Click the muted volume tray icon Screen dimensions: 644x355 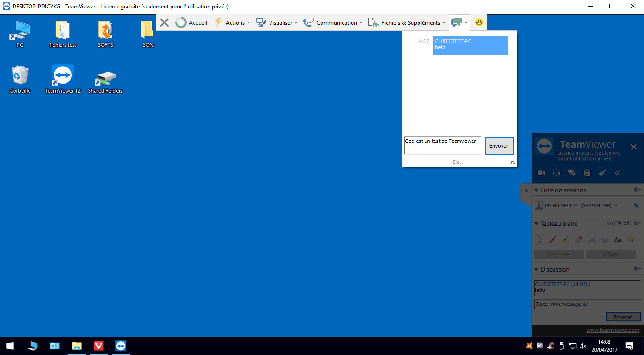pos(583,346)
